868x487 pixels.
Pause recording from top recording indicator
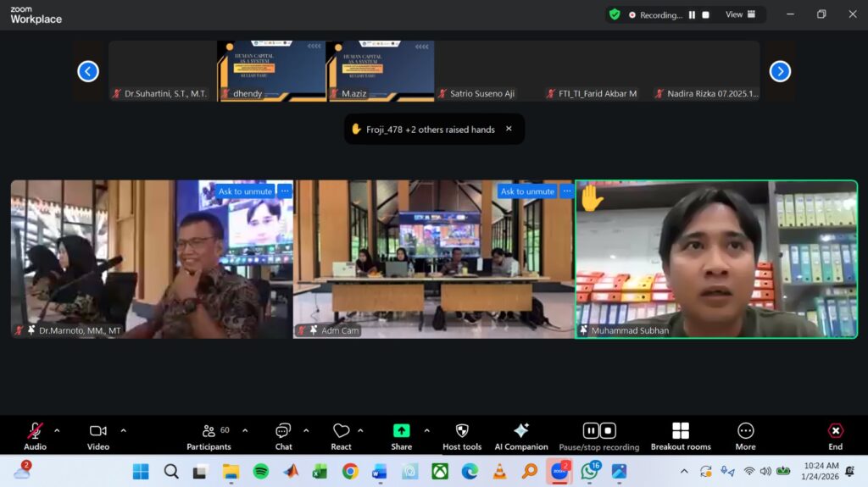(692, 14)
